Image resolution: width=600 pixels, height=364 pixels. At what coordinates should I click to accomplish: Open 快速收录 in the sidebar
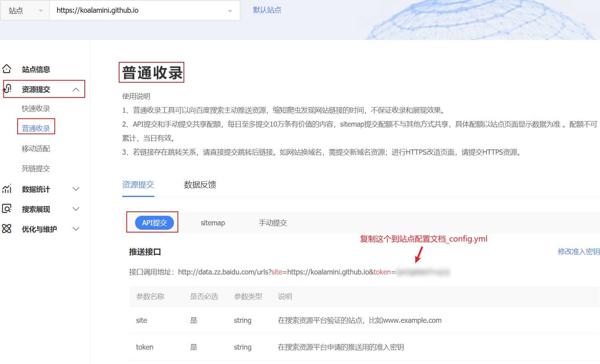[x=36, y=108]
